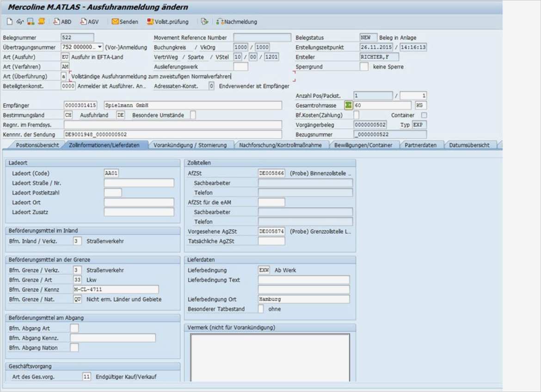This screenshot has width=541, height=392.
Task: Toggle the Container checkbox
Action: [x=424, y=115]
